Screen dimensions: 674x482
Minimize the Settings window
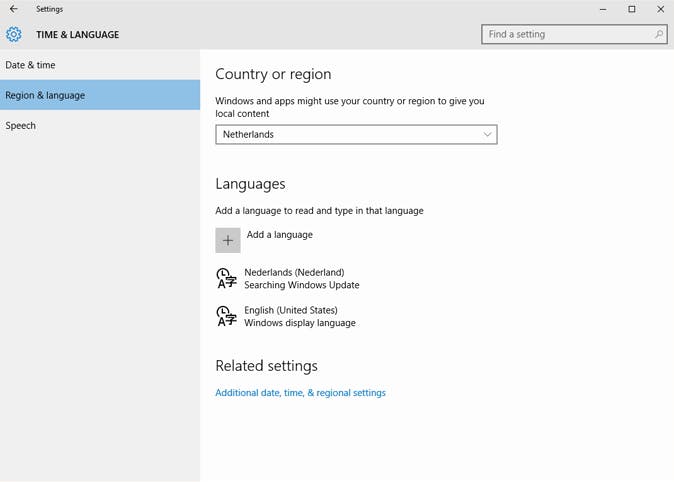[603, 9]
